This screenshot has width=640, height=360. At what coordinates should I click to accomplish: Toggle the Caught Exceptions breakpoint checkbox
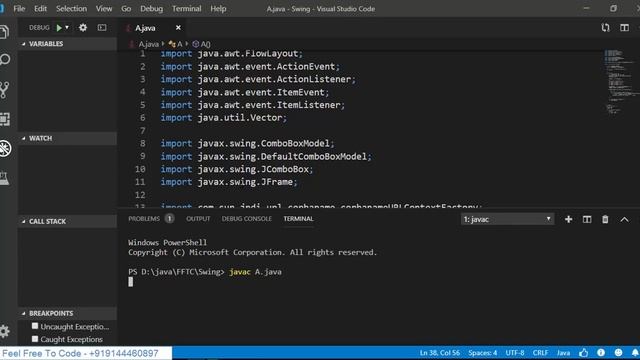[35, 339]
